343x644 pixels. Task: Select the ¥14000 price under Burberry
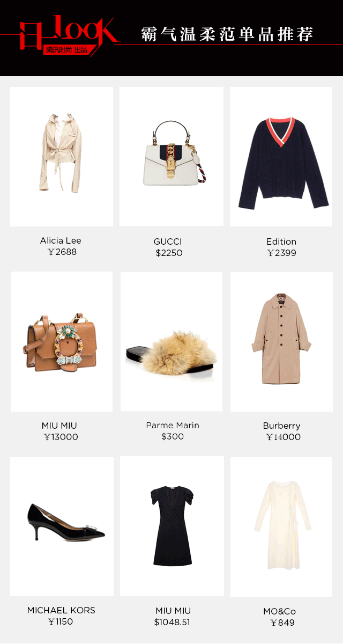click(x=284, y=437)
